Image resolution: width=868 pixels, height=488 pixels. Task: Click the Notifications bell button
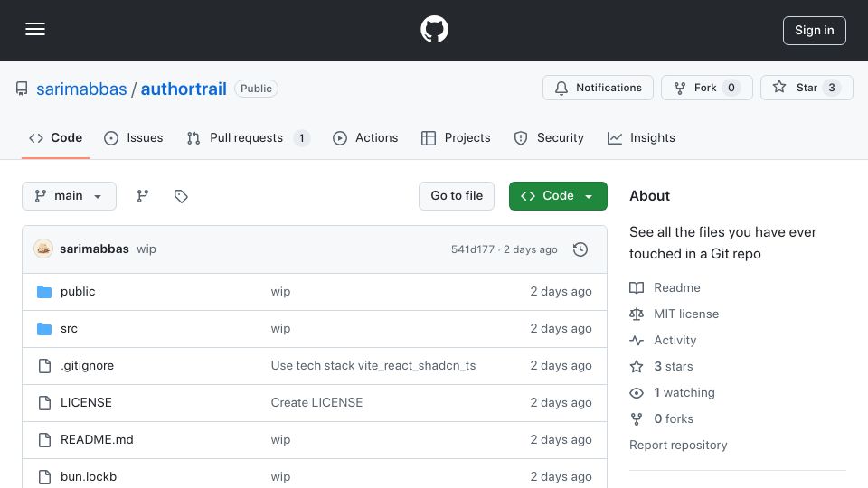[x=598, y=88]
